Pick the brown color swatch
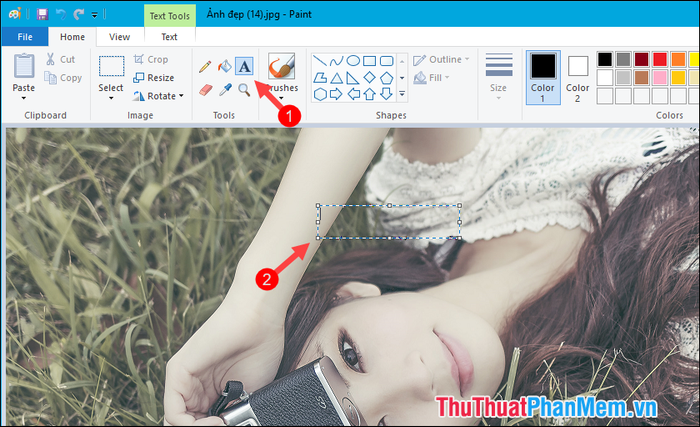Screen dimensions: 700x427 pyautogui.click(x=642, y=77)
